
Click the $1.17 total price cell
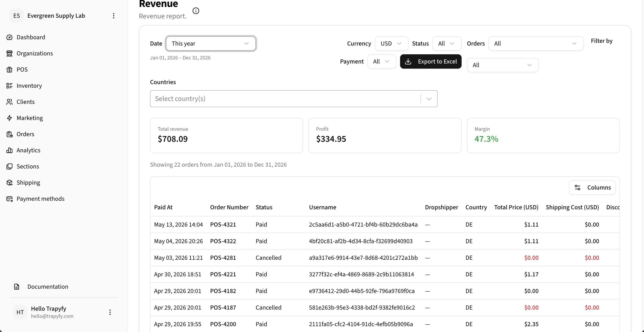[531, 275]
